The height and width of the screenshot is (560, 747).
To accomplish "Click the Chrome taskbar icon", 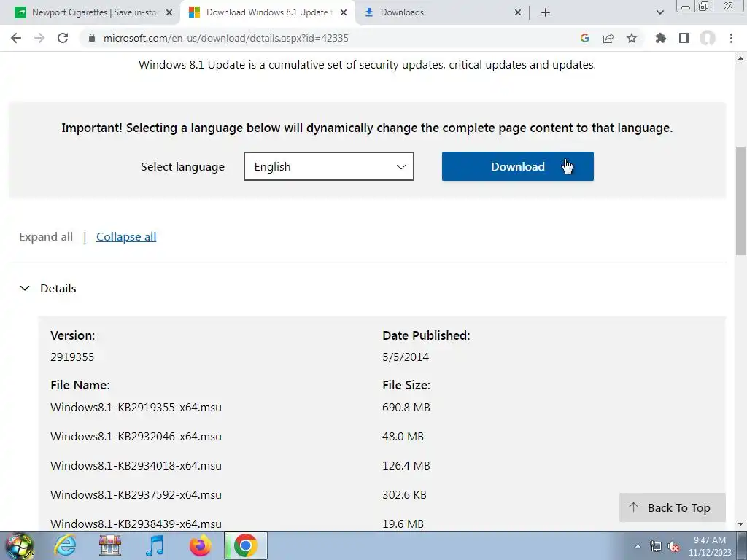I will (x=245, y=545).
